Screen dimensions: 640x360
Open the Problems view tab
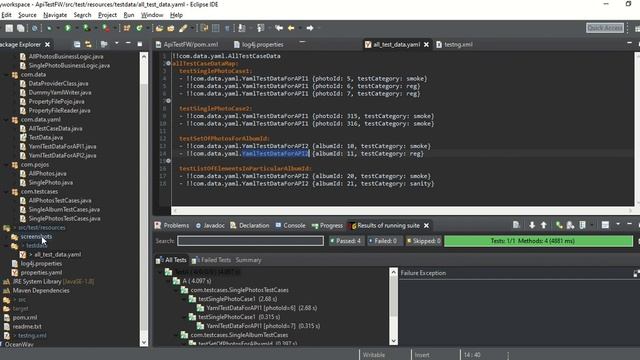[x=172, y=225]
